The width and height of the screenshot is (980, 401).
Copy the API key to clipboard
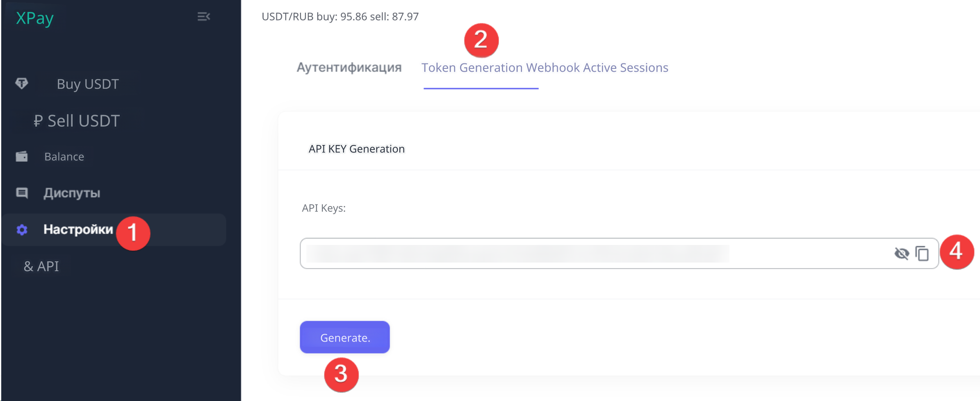coord(922,254)
